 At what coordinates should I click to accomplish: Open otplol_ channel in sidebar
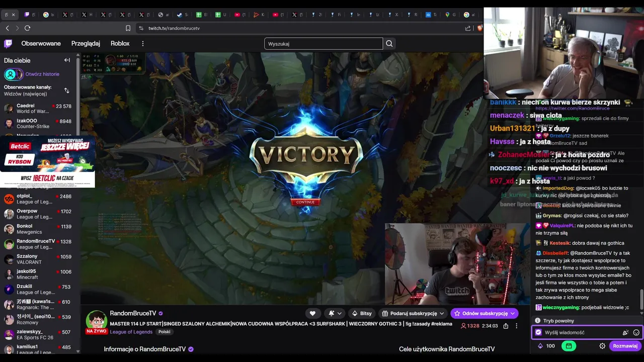coord(39,199)
